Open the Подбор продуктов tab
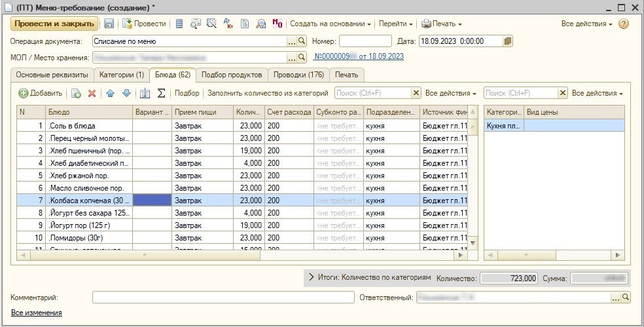644x327 pixels. click(x=232, y=75)
